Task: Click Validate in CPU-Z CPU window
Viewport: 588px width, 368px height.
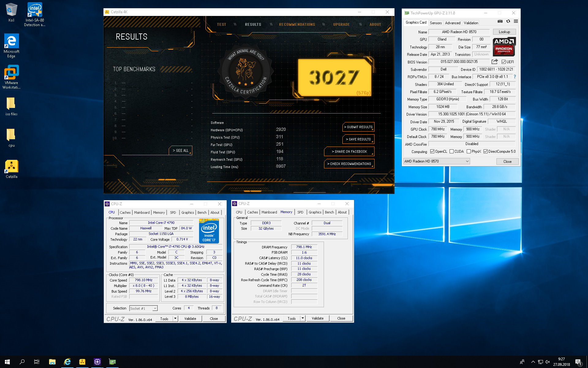Action: (190, 319)
